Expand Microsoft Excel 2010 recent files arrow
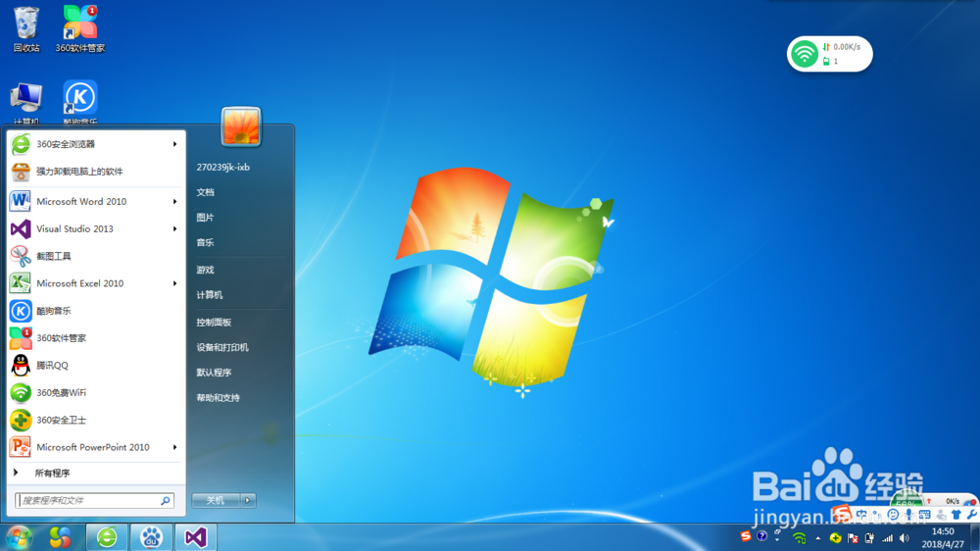Image resolution: width=980 pixels, height=551 pixels. coord(175,283)
